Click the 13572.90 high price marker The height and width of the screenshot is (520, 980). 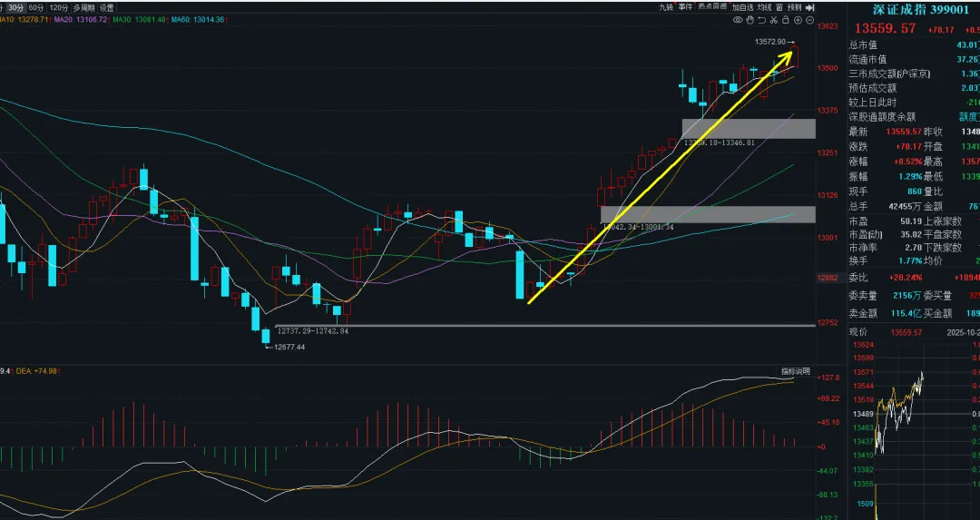(x=770, y=42)
